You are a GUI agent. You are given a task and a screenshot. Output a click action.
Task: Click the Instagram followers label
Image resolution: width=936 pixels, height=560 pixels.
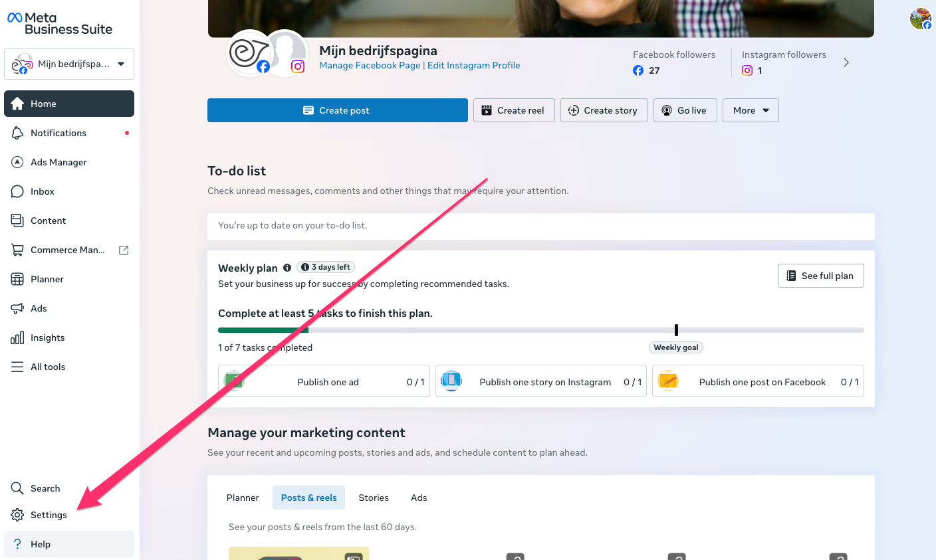(784, 54)
